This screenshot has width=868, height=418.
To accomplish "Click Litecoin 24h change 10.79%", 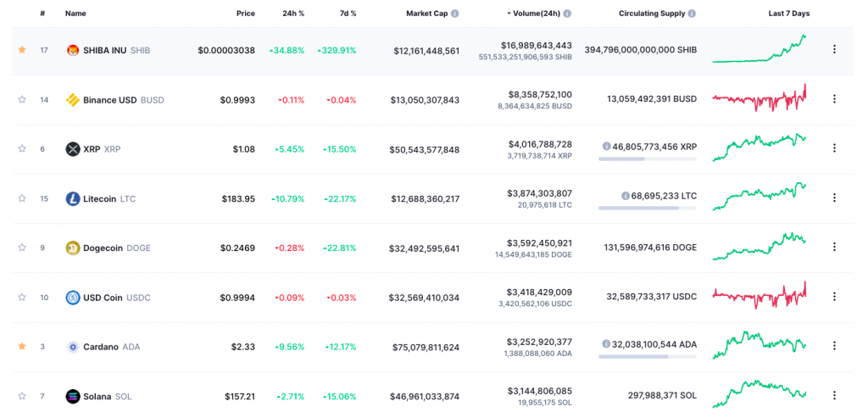I will (288, 198).
